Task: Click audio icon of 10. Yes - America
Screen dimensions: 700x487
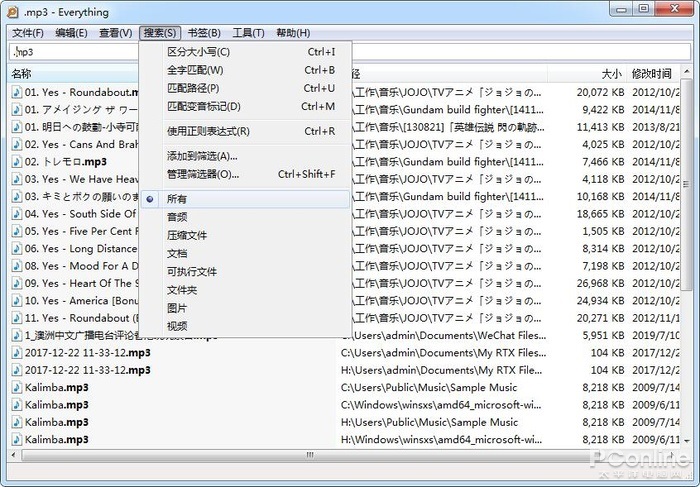Action: [17, 301]
